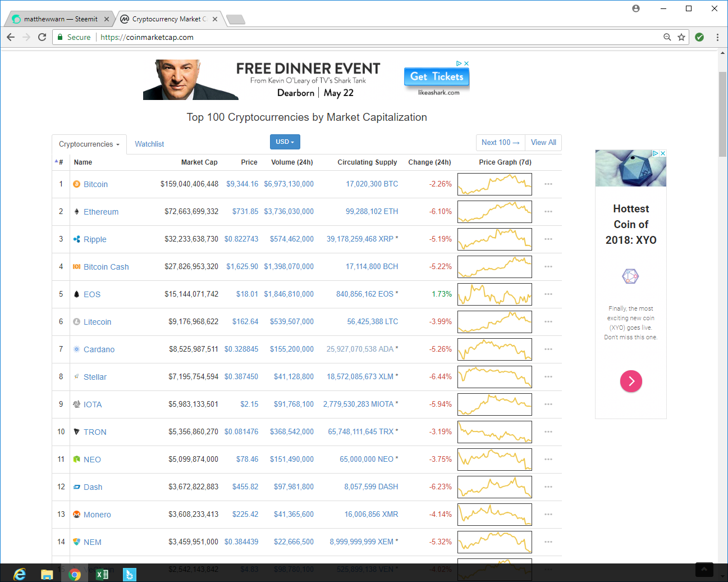Image resolution: width=728 pixels, height=582 pixels.
Task: Open the three-dot menu for NEM row
Action: (548, 542)
